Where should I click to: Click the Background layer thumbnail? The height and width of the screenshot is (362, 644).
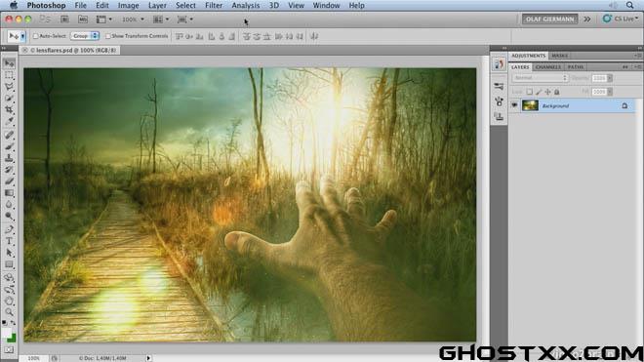pos(530,105)
